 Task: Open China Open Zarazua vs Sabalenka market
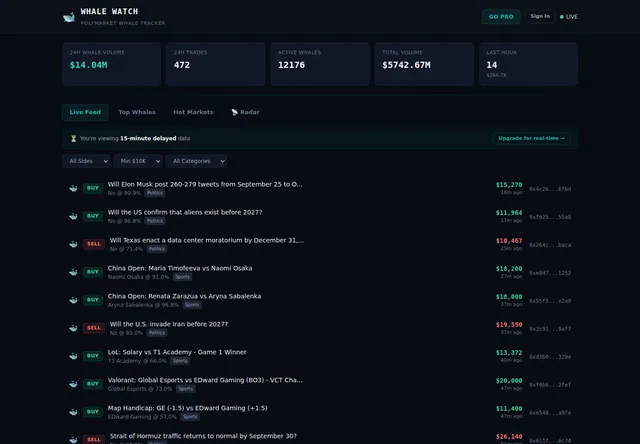pos(184,296)
